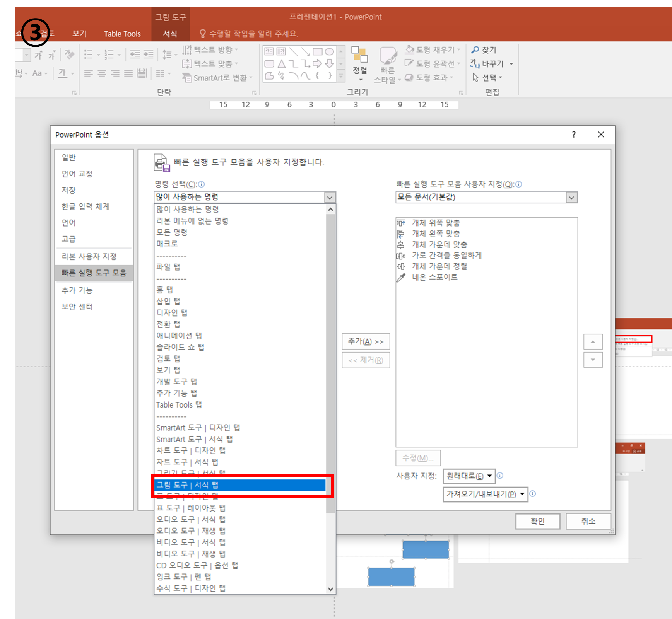The width and height of the screenshot is (672, 619).
Task: Open the paragraph (단락) dialog launcher
Action: 254,93
